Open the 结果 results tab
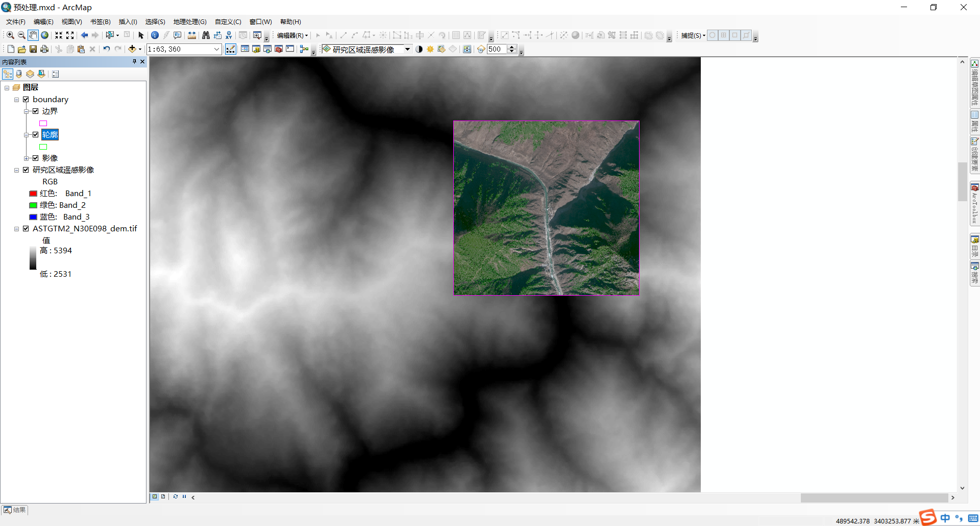The image size is (980, 526). [15, 510]
